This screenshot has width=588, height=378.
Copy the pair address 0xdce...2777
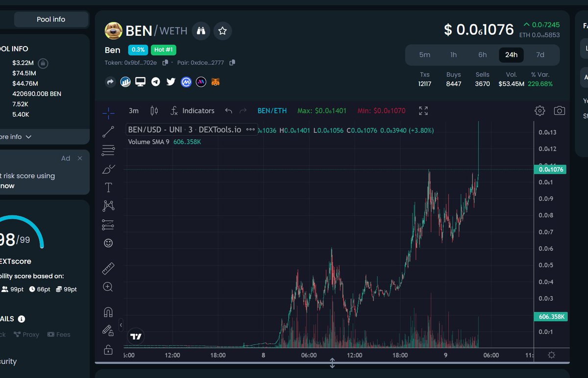click(x=232, y=63)
